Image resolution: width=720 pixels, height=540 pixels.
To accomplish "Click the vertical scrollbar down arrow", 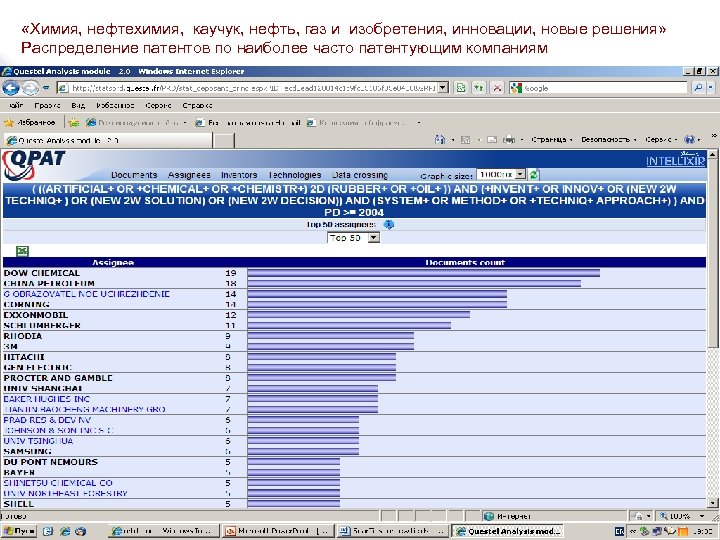I will click(712, 503).
